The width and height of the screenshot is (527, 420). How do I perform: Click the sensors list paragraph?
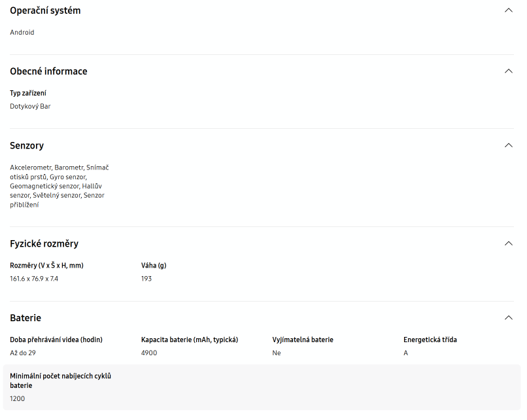point(59,186)
